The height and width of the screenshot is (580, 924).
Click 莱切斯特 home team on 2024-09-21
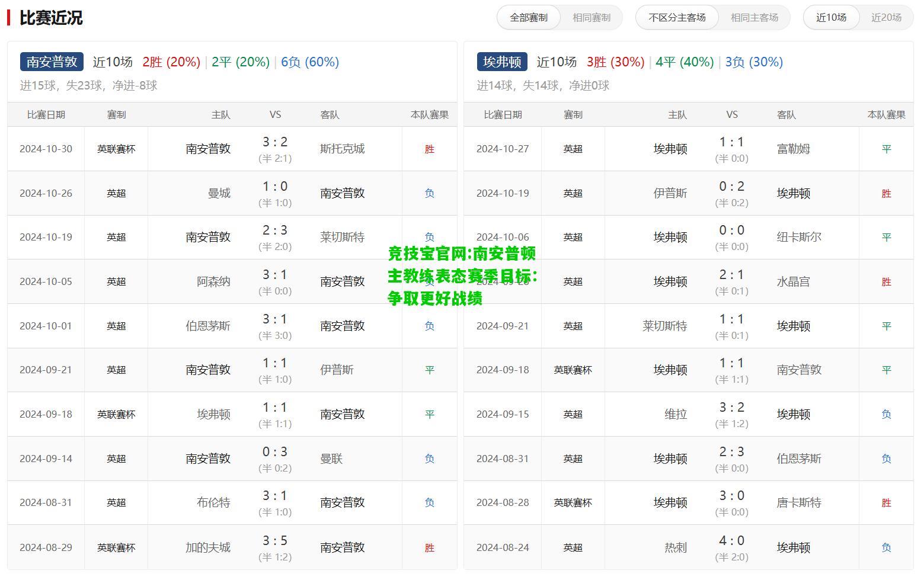point(664,326)
